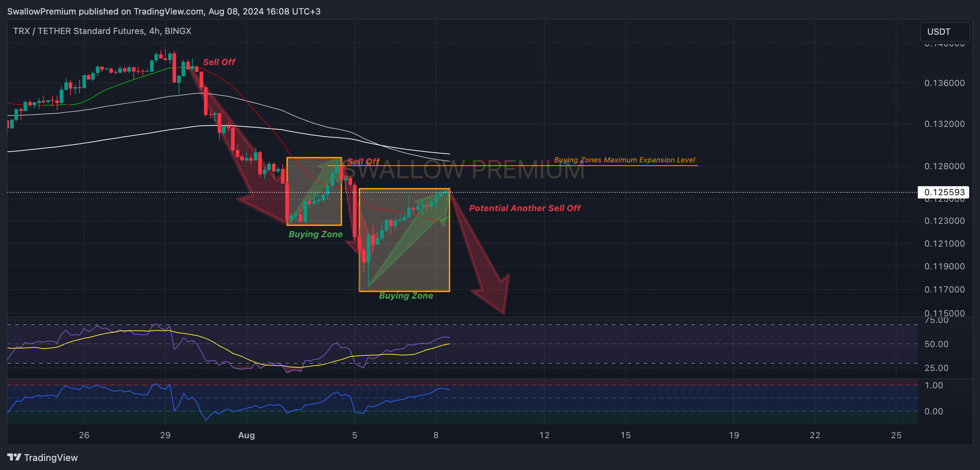Image resolution: width=980 pixels, height=470 pixels.
Task: Click the 0.119000 price axis label
Action: point(945,266)
